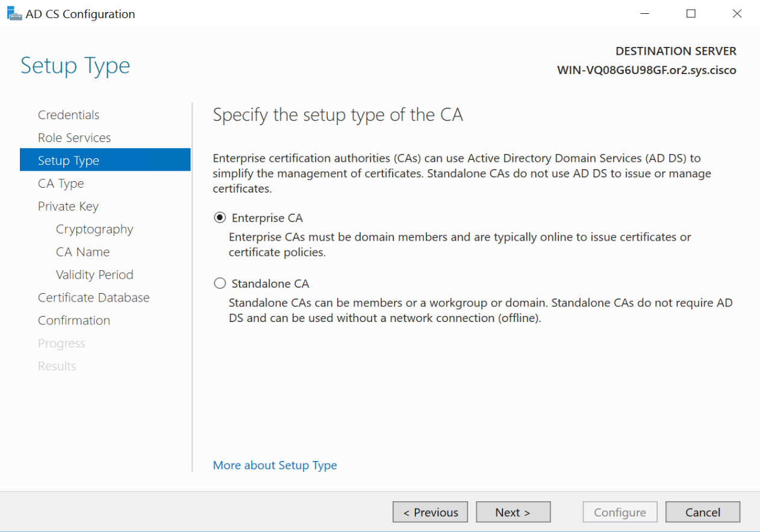Click the Previous button

[x=430, y=512]
